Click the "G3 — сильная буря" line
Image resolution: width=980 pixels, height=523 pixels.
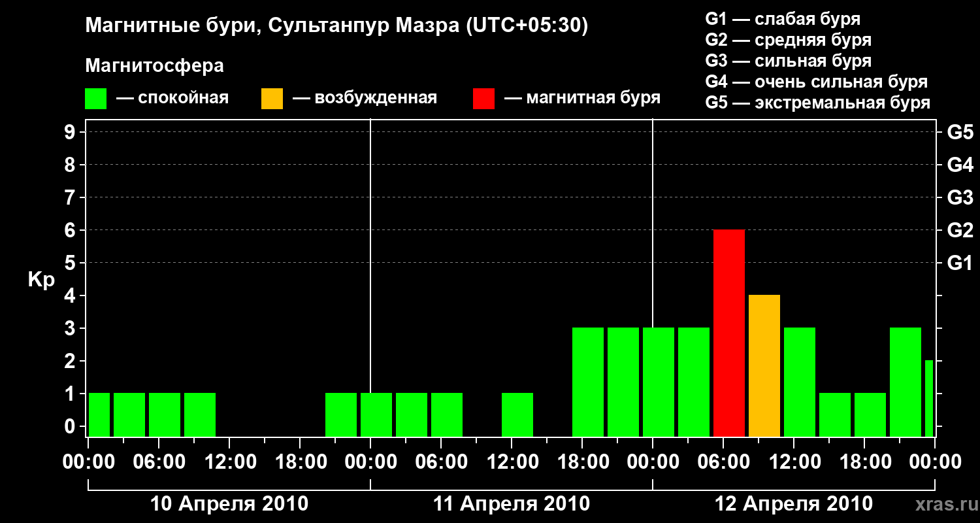[x=788, y=61]
